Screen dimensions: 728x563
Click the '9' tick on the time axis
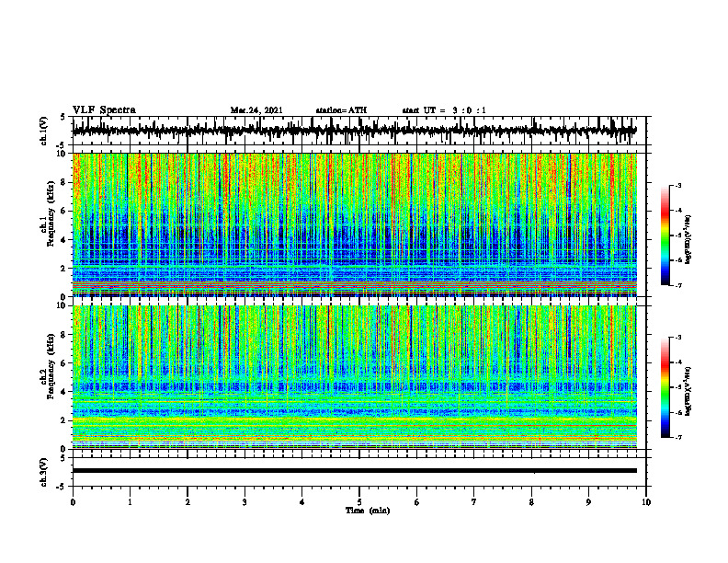[x=588, y=502]
